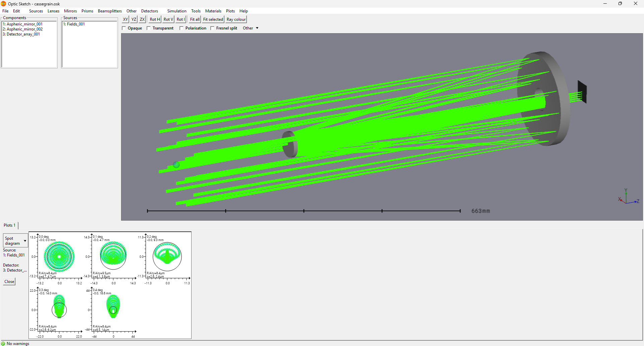Expand the Other display options dropdown
Viewport: 644px width, 346px height.
251,28
